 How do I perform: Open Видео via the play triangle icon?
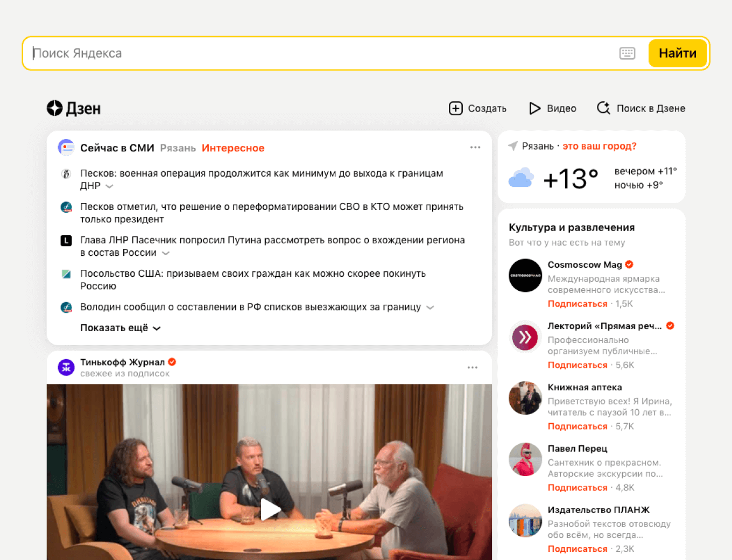[x=534, y=108]
